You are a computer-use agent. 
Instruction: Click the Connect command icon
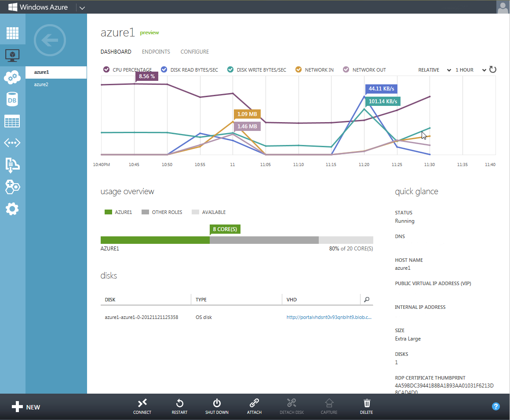tap(142, 406)
